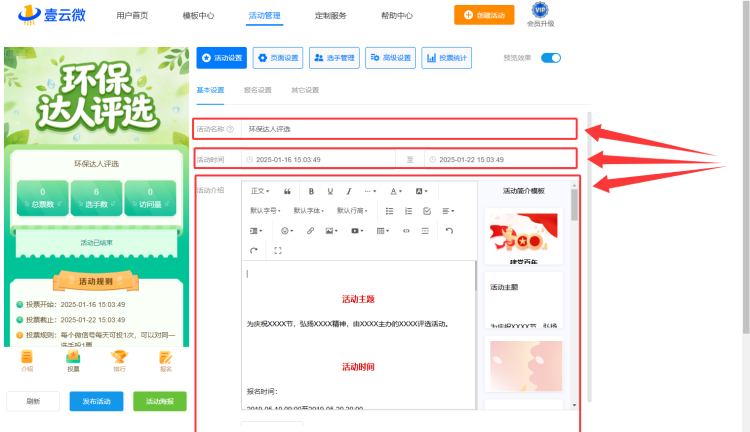Open the insert table dropdown
This screenshot has width=750, height=432.
pyautogui.click(x=383, y=231)
